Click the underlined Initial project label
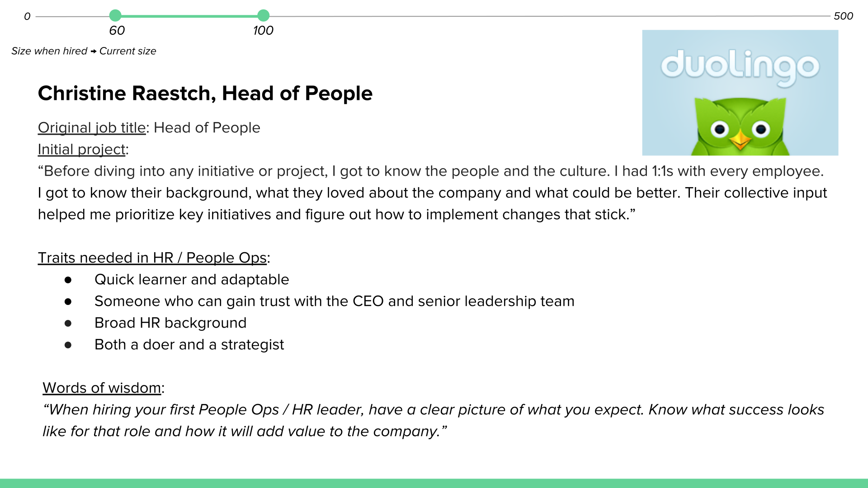This screenshot has width=868, height=488. (x=82, y=149)
